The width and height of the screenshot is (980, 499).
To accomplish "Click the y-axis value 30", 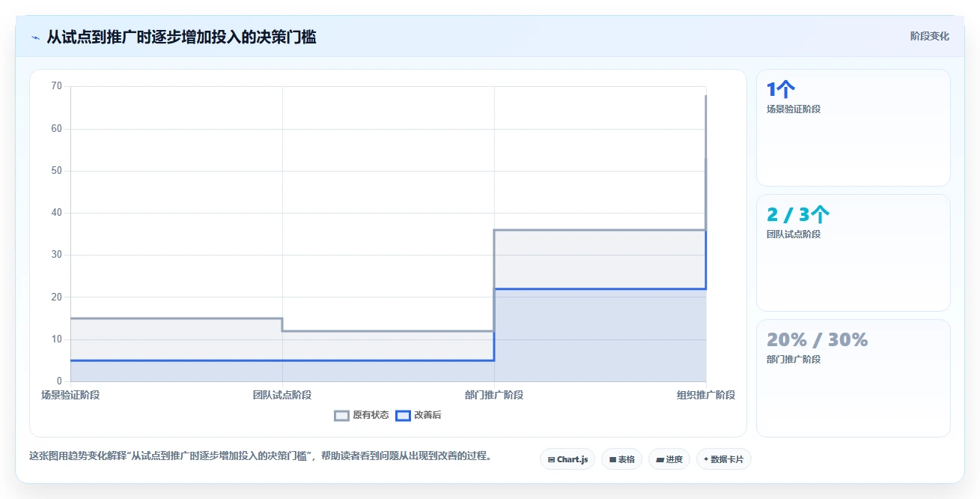I will pos(56,255).
